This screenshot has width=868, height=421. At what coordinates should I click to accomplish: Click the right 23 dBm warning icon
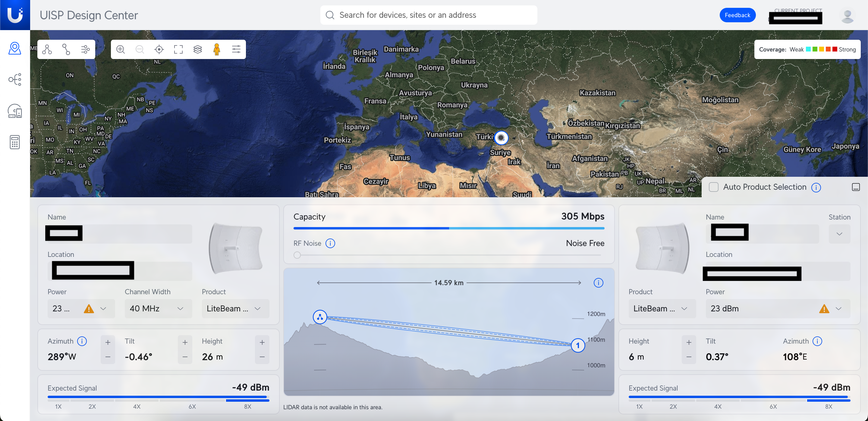[824, 308]
